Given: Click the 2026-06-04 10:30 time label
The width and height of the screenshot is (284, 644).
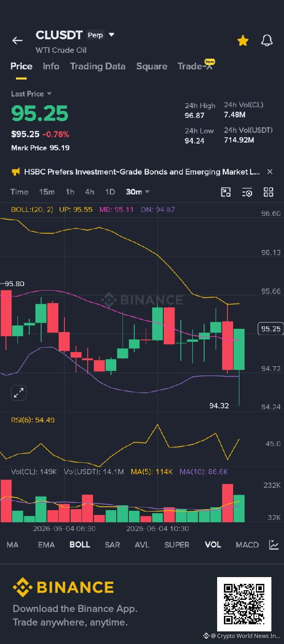Looking at the screenshot, I should (x=158, y=528).
